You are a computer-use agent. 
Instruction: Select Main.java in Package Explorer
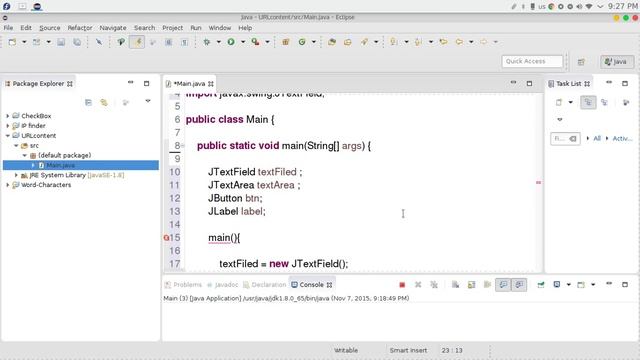[x=60, y=165]
